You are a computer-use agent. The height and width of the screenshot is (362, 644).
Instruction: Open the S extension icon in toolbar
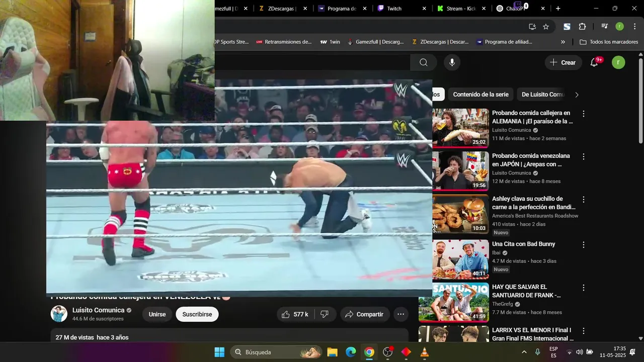(x=567, y=27)
